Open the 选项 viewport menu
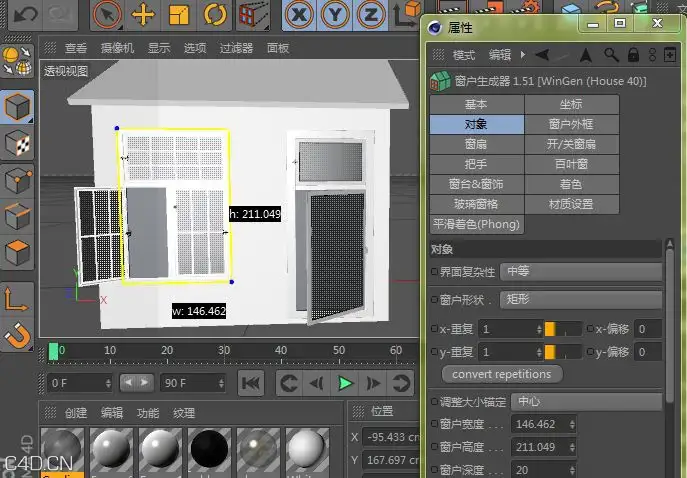The image size is (687, 478). (x=195, y=48)
